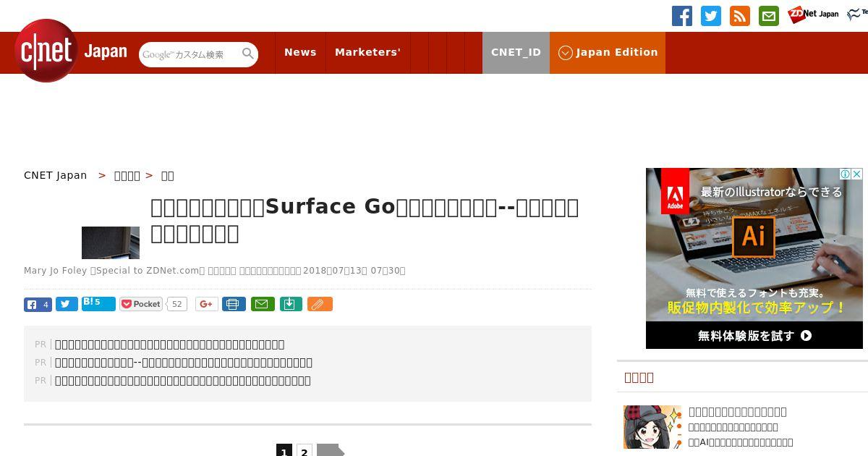This screenshot has height=456, width=868.
Task: Click the next page arrow
Action: click(x=330, y=451)
